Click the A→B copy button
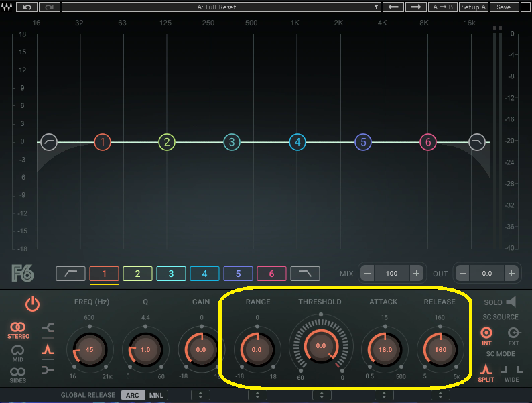Image resolution: width=532 pixels, height=403 pixels. point(442,7)
